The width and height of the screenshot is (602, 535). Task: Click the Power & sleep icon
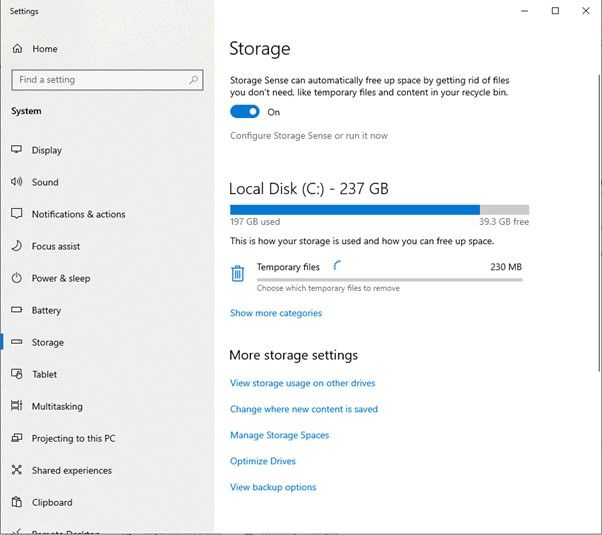click(17, 278)
